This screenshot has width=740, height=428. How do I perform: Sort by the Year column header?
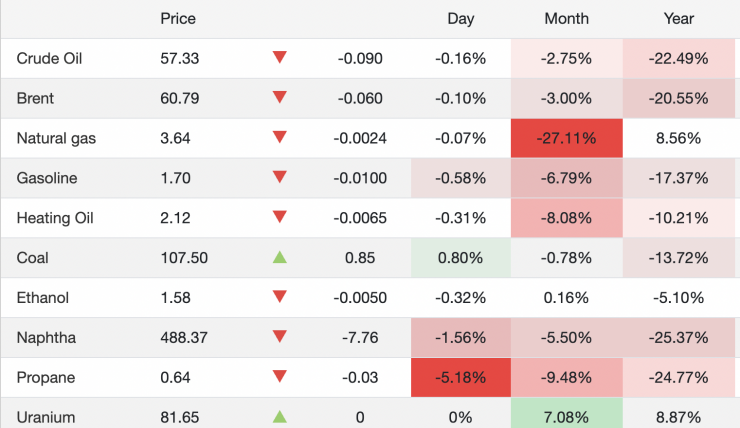point(679,19)
